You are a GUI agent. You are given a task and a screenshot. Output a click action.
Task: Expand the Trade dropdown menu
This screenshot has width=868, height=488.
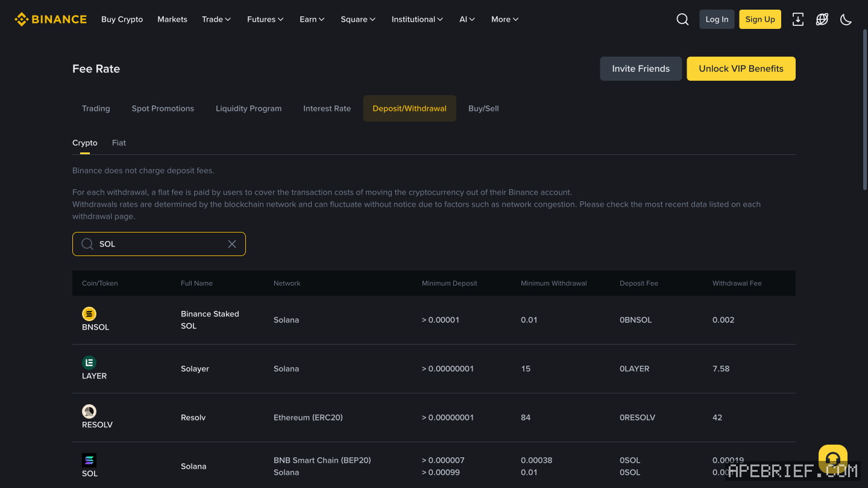(216, 19)
